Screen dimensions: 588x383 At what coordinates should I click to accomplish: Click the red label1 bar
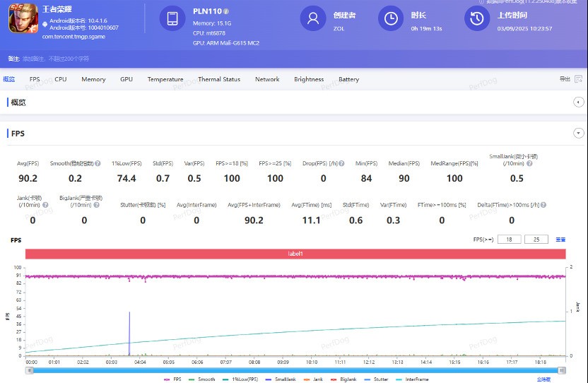coord(295,254)
